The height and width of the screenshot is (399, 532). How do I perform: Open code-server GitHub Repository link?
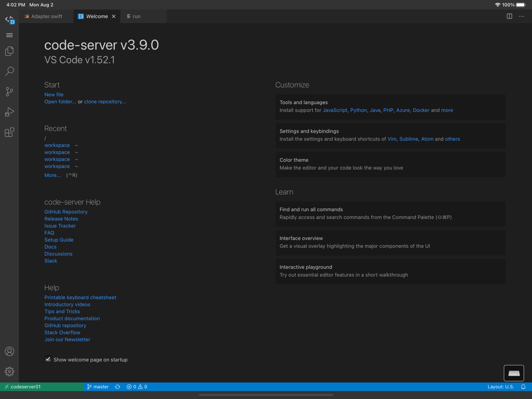tap(66, 212)
